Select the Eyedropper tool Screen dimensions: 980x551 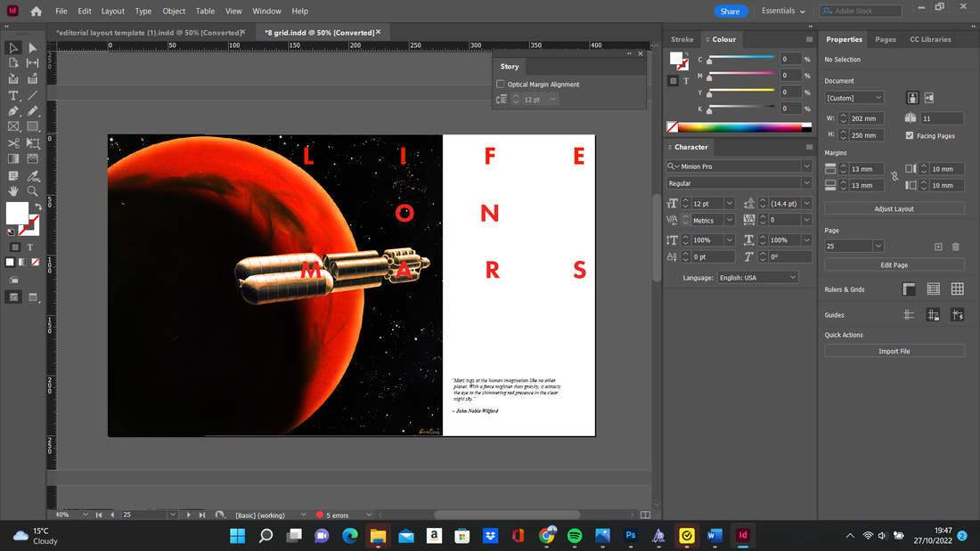[x=32, y=175]
